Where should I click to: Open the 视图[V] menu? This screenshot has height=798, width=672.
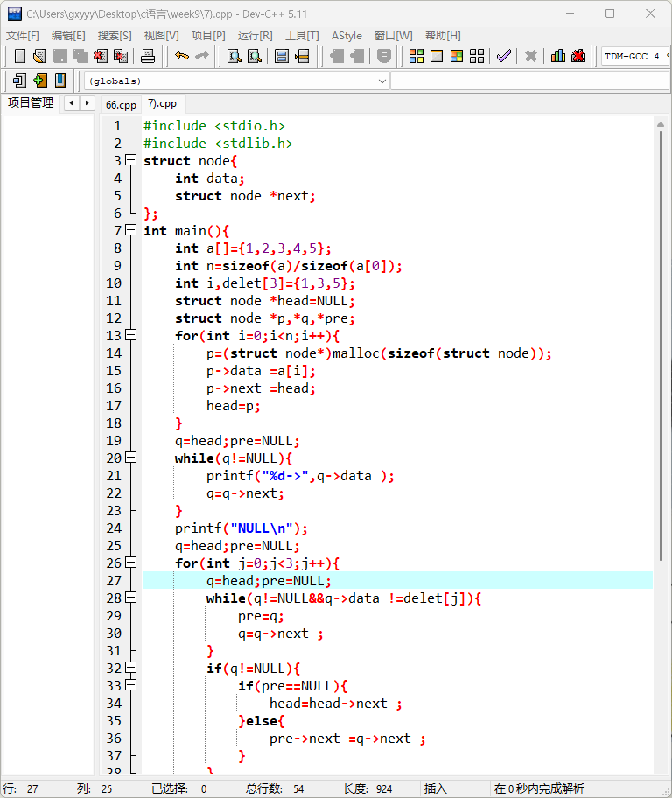(161, 35)
